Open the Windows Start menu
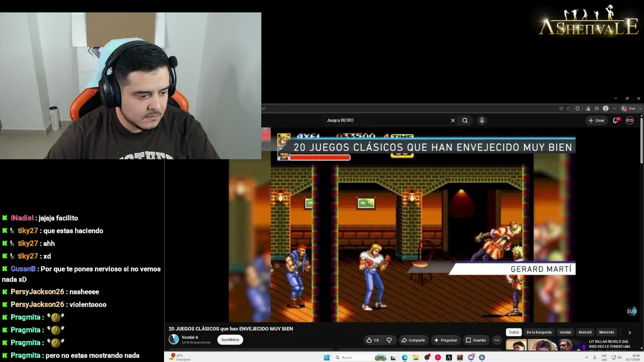Viewport: 644px width, 362px height. click(327, 357)
